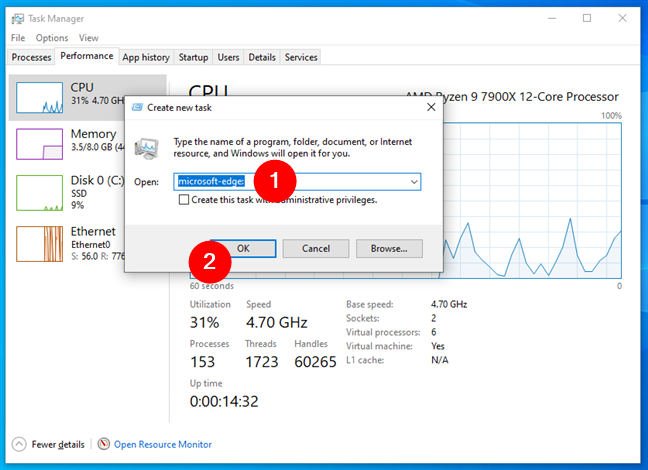
Task: Select the Disk 0 (C:) graph thumbnail
Action: (x=40, y=193)
